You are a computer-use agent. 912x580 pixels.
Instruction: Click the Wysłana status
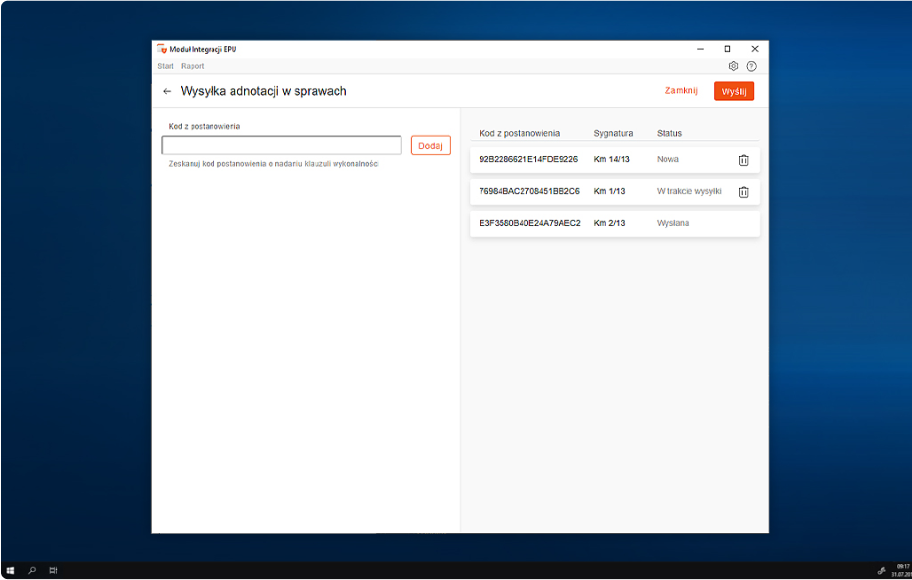673,223
